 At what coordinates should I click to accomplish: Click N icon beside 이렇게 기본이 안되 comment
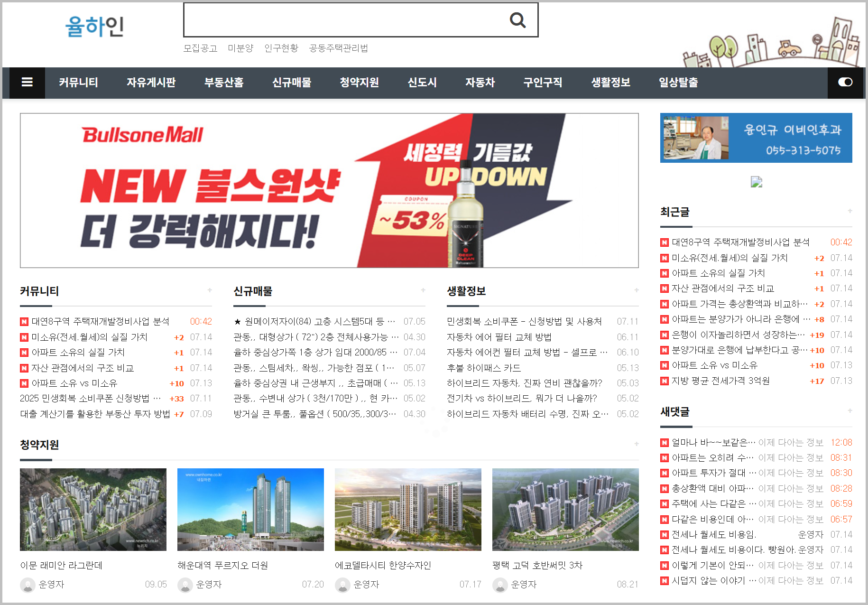pos(665,566)
